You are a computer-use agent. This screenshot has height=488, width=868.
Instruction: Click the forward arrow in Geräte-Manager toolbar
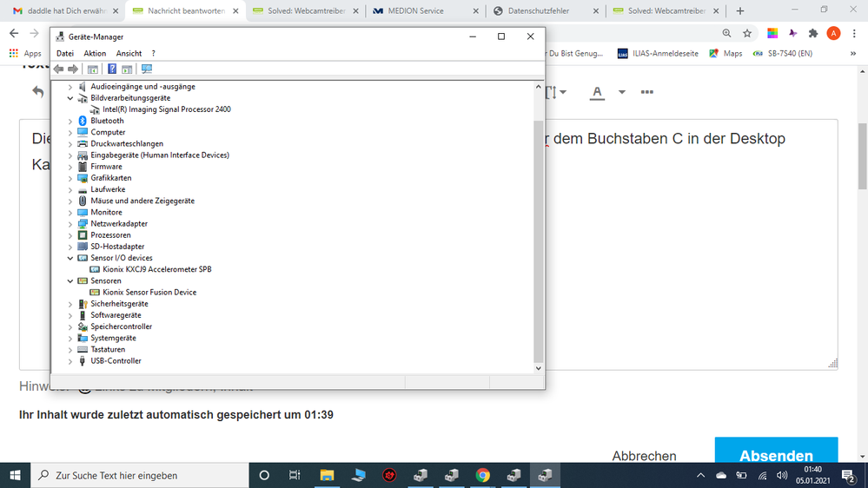(x=72, y=69)
